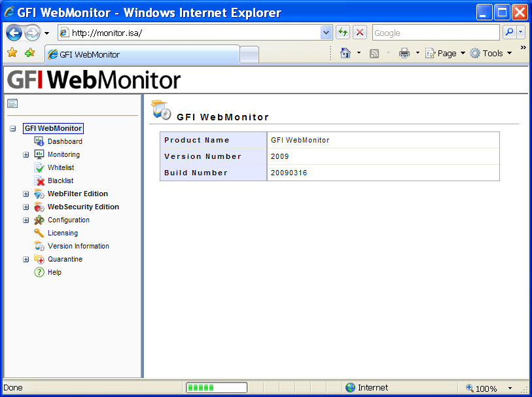Click the Refresh page button
The height and width of the screenshot is (397, 532).
[343, 33]
